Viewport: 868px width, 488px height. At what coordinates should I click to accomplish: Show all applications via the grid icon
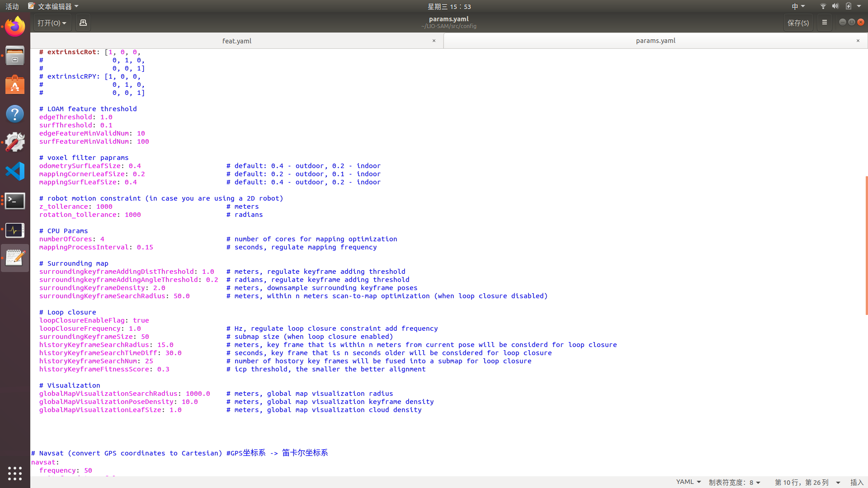pos(14,474)
